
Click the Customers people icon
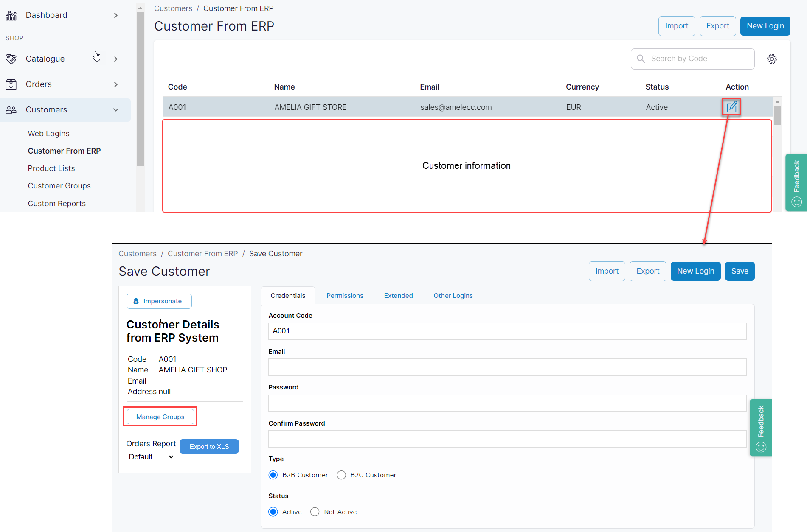[11, 110]
